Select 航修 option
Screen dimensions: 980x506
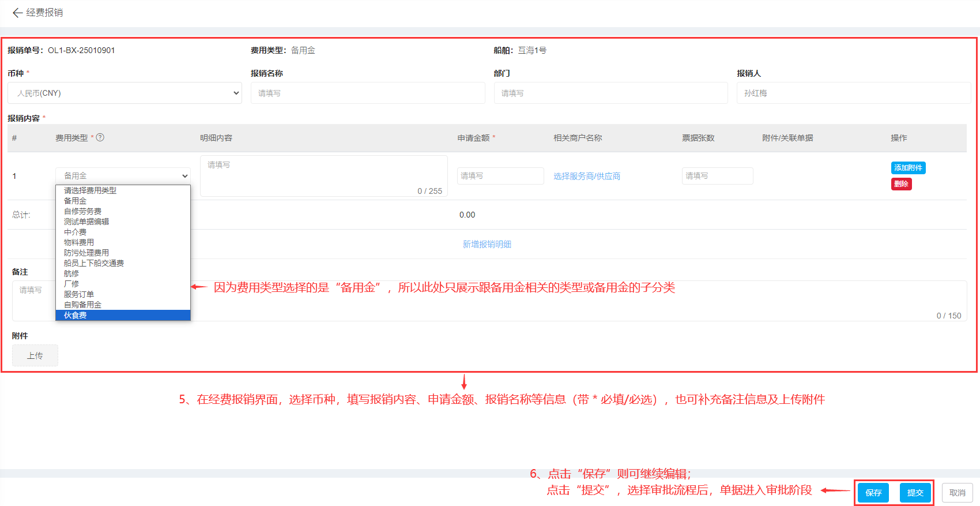(123, 273)
